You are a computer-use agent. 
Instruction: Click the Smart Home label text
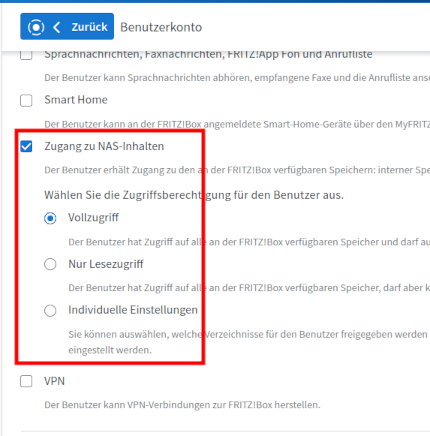(76, 100)
